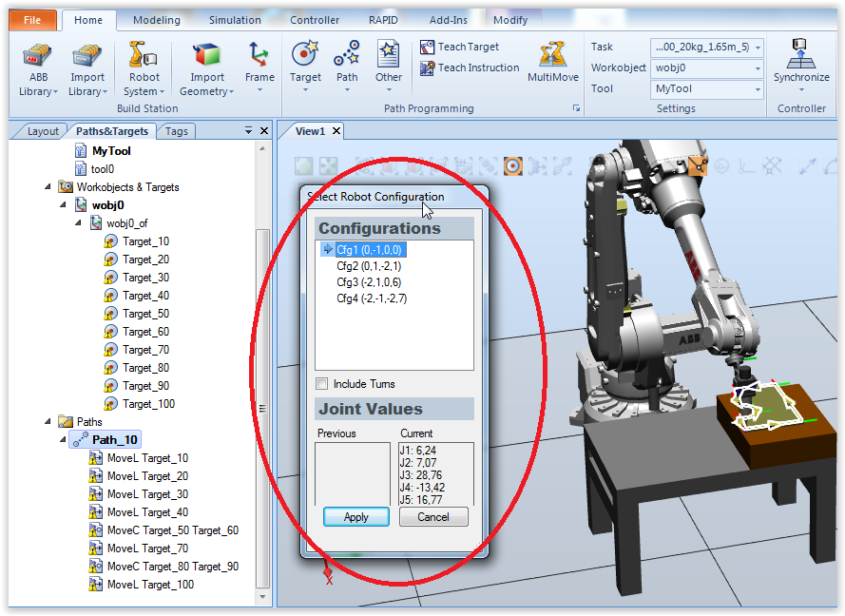Viewport: 845px width, 616px height.
Task: Switch to the Modify ribbon tab
Action: point(510,20)
